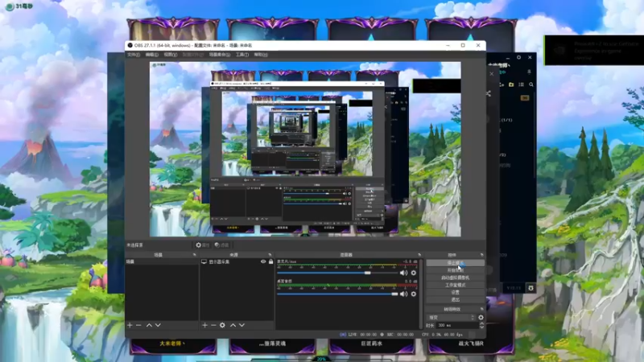Click the 停止推流 stop streaming button

(x=455, y=263)
